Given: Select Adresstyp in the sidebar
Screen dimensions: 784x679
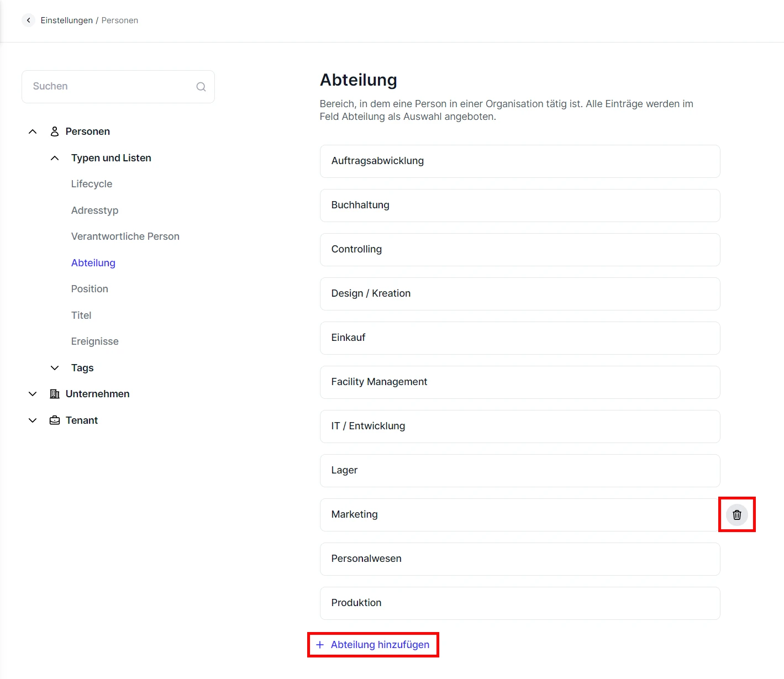Looking at the screenshot, I should 94,210.
